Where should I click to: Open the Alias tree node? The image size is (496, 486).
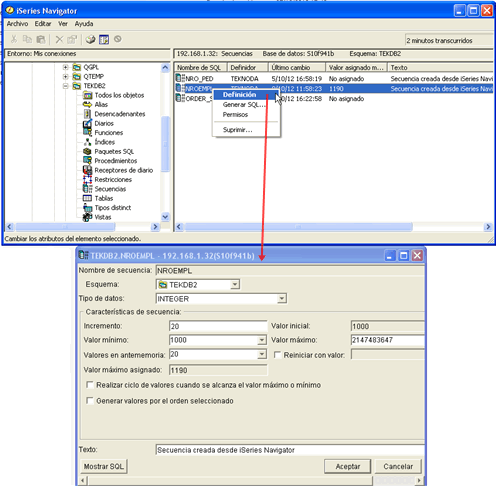pyautogui.click(x=101, y=105)
